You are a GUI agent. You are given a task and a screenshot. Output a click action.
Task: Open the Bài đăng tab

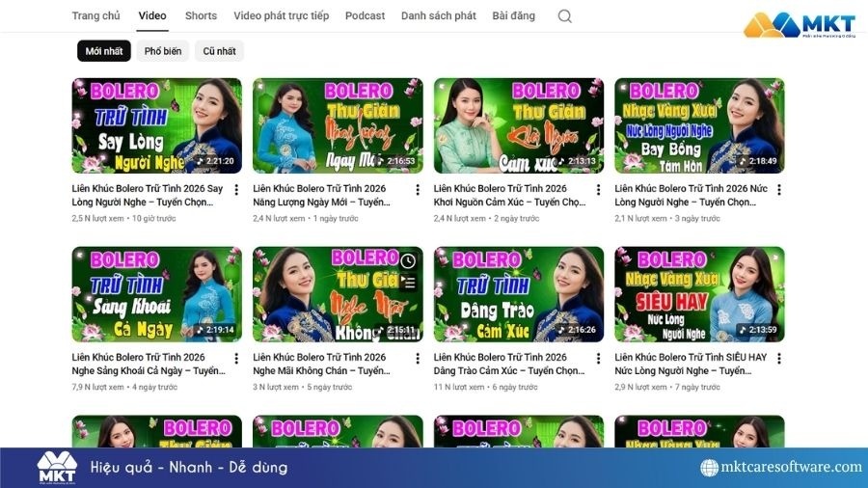coord(514,16)
